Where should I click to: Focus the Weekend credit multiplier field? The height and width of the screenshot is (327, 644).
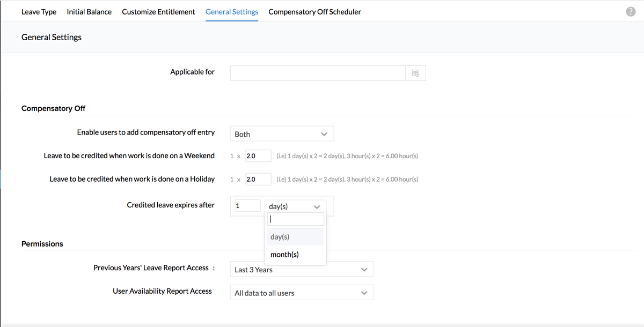pyautogui.click(x=258, y=156)
